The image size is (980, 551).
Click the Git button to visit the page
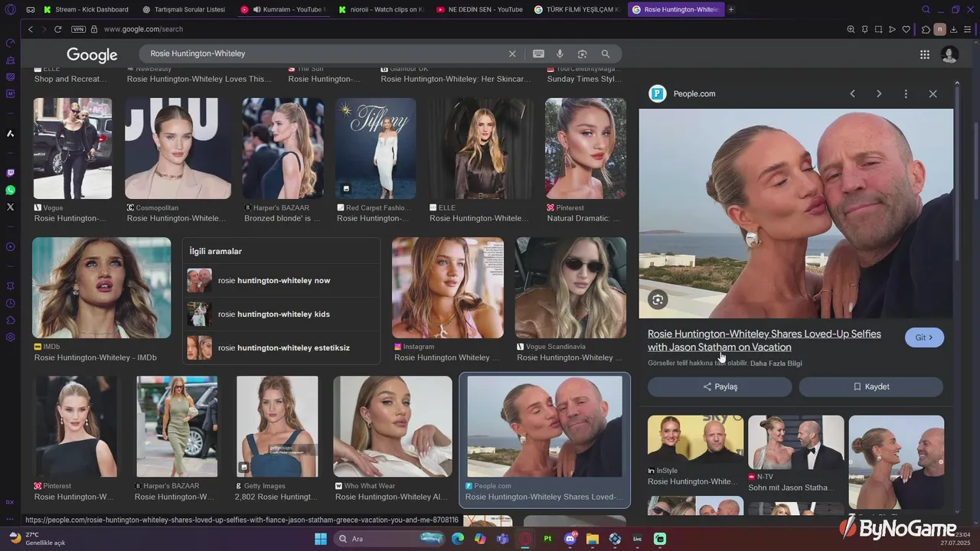(924, 337)
